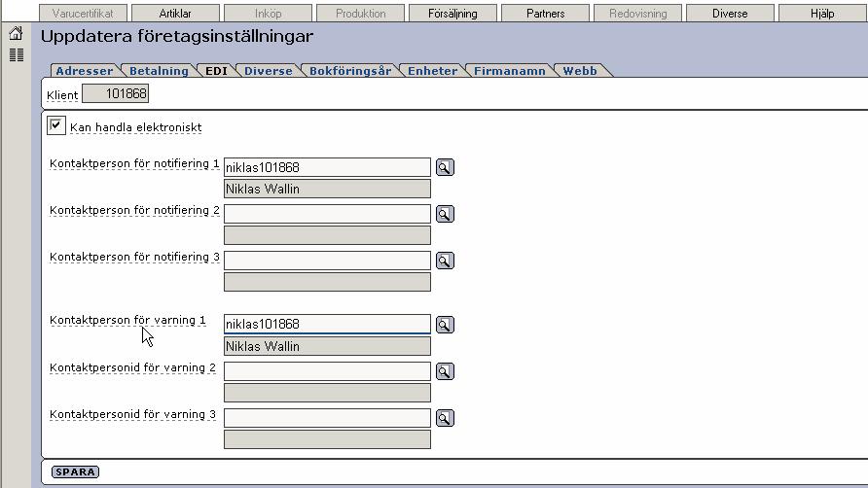868x488 pixels.
Task: Click label Kontaktpersonid för varning 2
Action: (x=133, y=367)
